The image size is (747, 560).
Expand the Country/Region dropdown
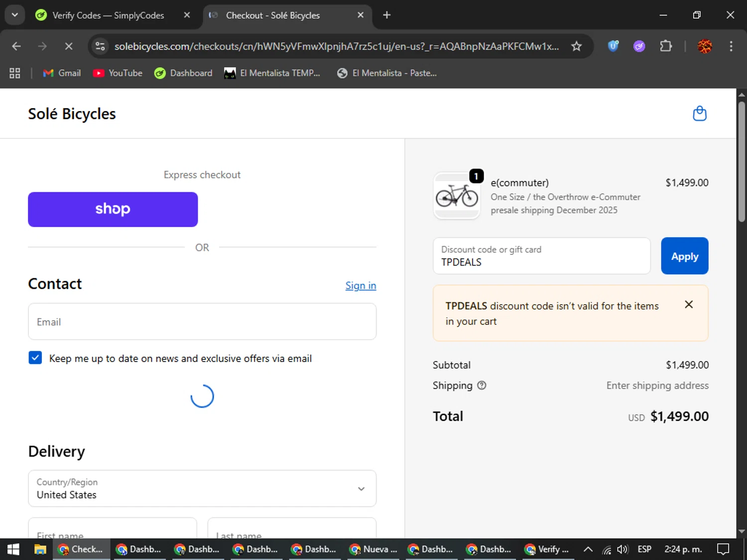[x=202, y=488]
